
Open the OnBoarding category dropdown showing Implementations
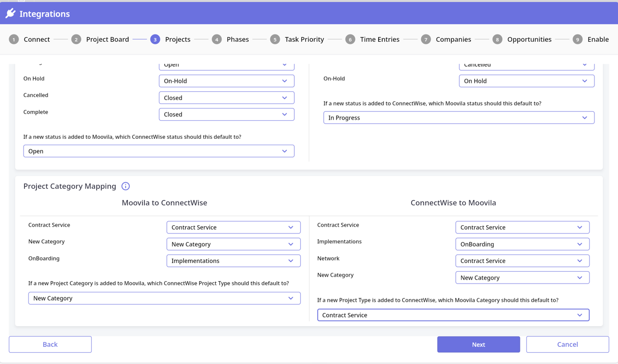click(233, 261)
